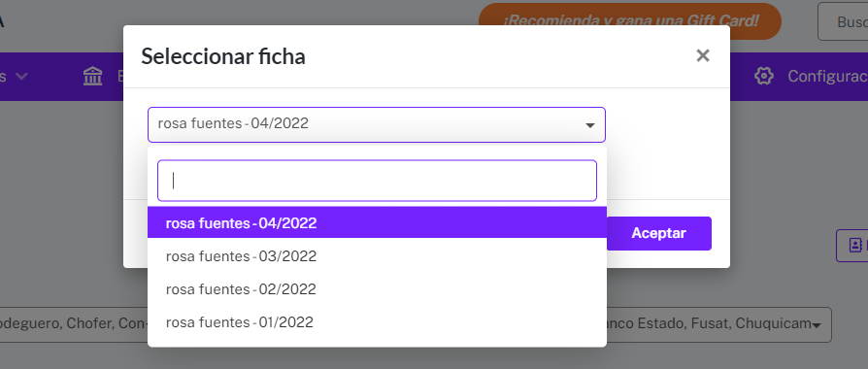This screenshot has height=369, width=868.
Task: Open the Configuración menu label
Action: (827, 77)
